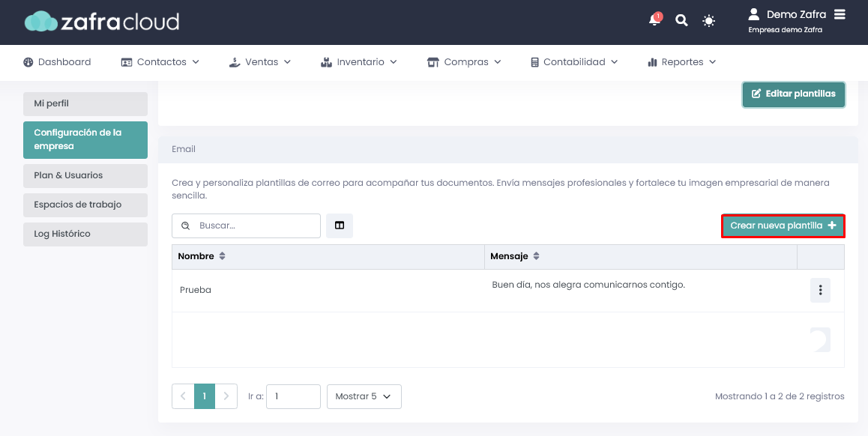Open the notifications bell icon
Image resolution: width=868 pixels, height=436 pixels.
point(655,20)
